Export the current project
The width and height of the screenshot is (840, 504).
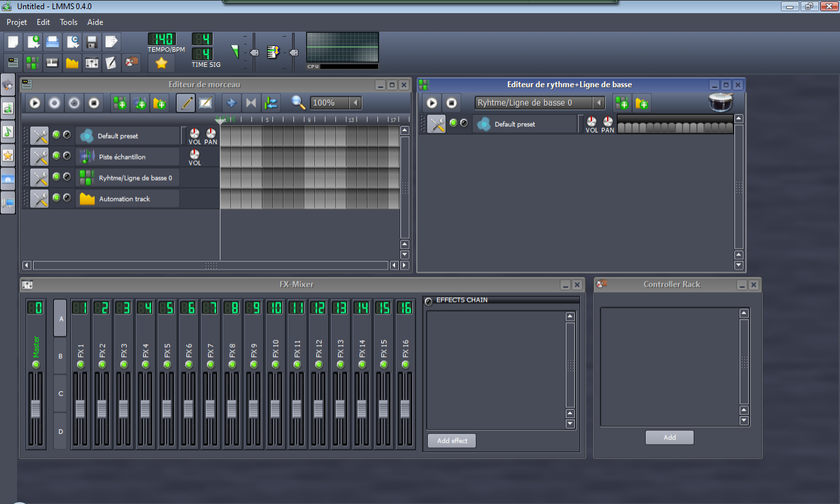(112, 42)
